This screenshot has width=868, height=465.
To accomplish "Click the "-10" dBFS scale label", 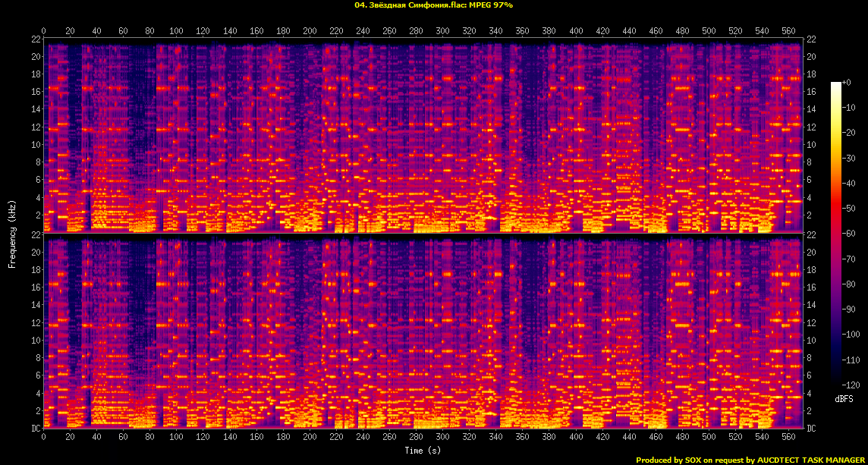I will pyautogui.click(x=848, y=108).
